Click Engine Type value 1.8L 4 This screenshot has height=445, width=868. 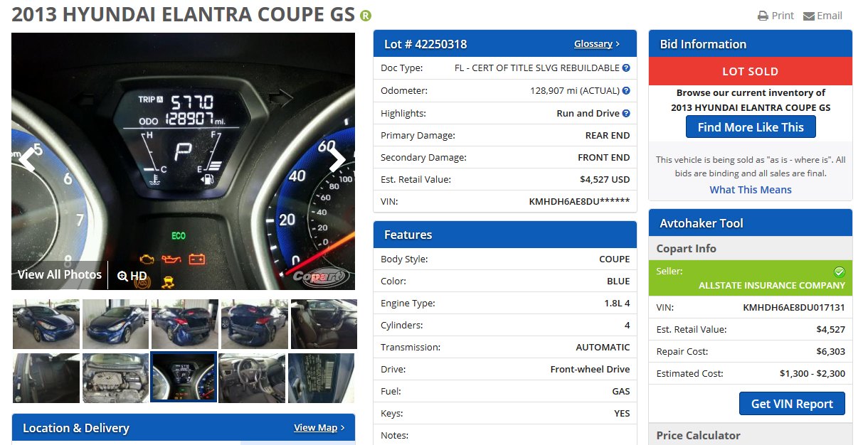tap(617, 303)
